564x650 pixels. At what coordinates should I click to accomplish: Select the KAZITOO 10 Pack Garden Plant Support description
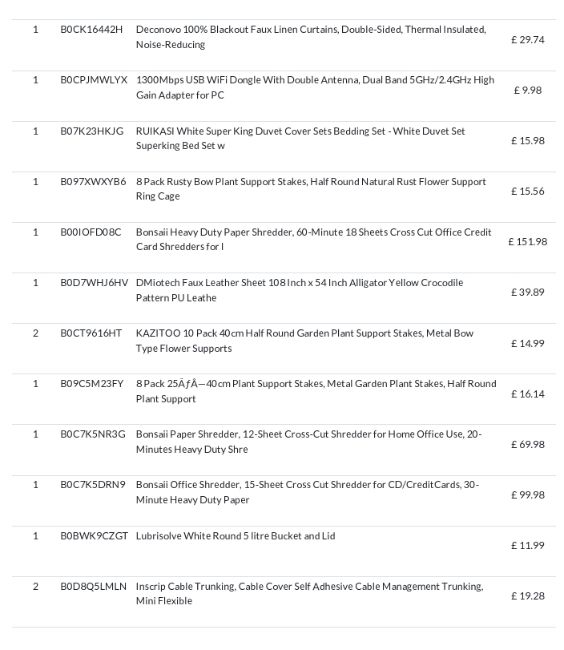(x=305, y=341)
